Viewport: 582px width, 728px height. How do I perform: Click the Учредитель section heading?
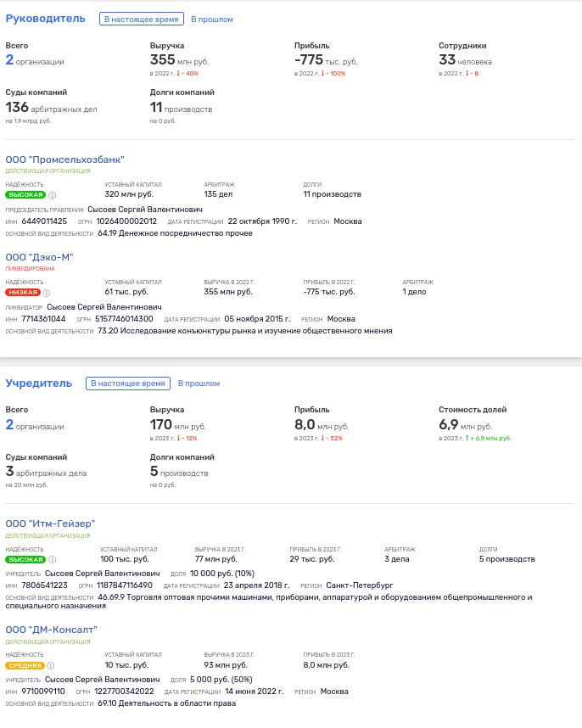38,384
